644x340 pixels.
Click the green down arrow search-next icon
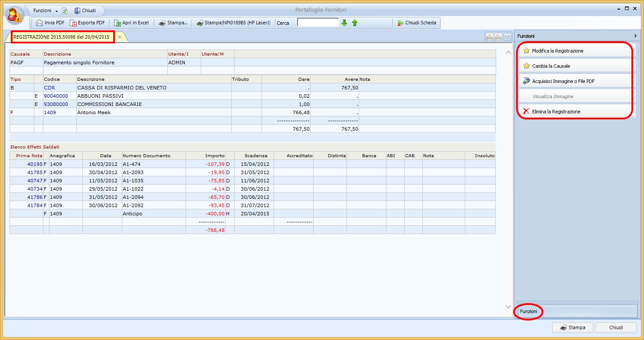pyautogui.click(x=344, y=23)
